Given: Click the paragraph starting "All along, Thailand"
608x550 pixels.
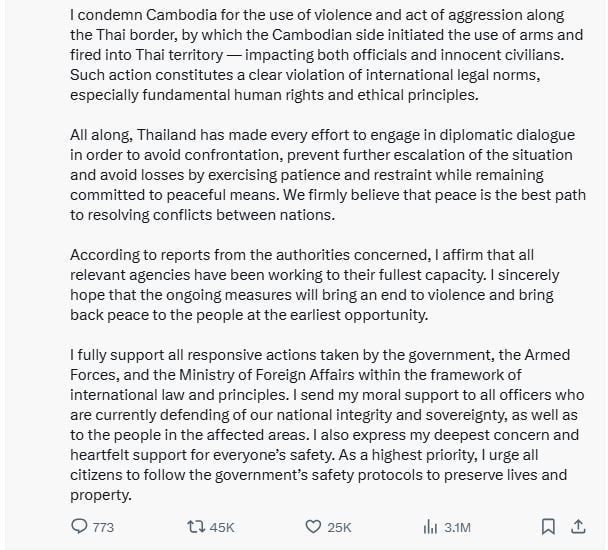Looking at the screenshot, I should tap(328, 175).
